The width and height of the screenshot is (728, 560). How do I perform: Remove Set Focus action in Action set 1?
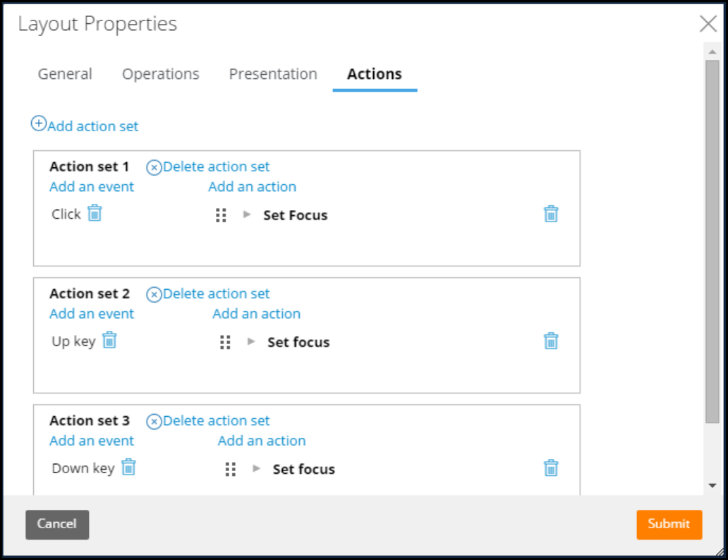coord(551,214)
